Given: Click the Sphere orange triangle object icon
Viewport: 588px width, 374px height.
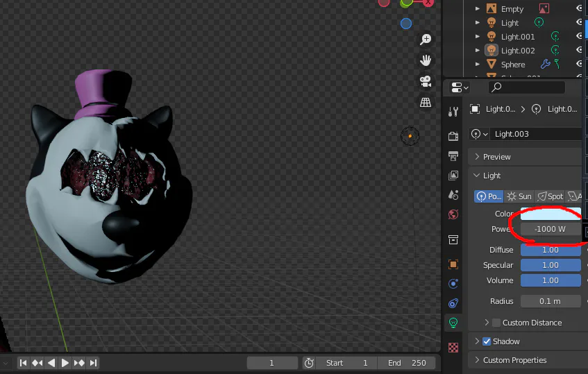Looking at the screenshot, I should [492, 64].
